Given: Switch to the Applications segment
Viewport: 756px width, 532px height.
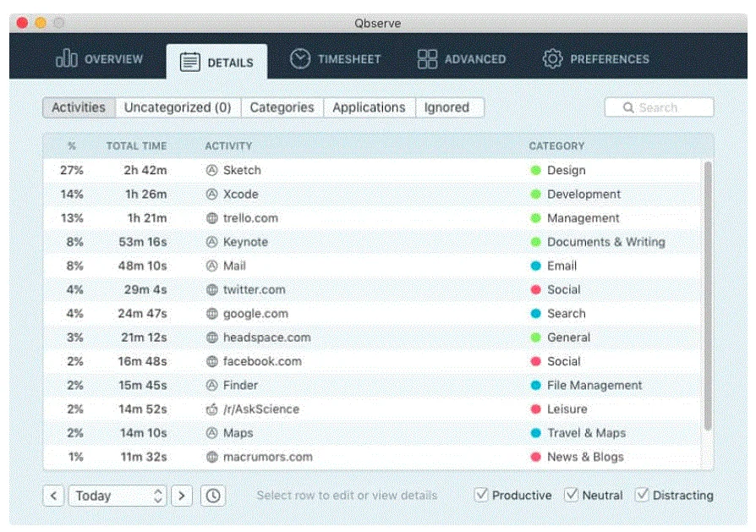Looking at the screenshot, I should click(370, 107).
